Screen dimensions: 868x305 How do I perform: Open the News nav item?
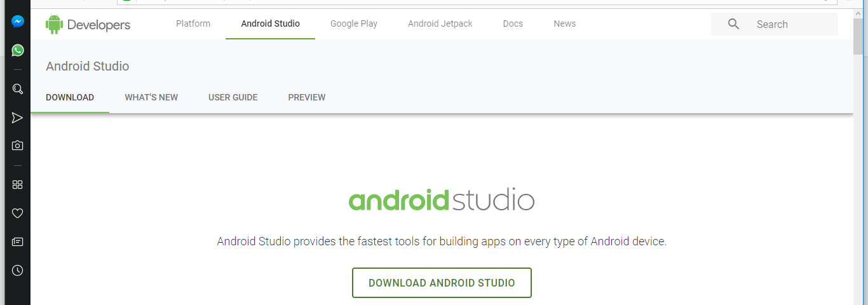coord(564,24)
